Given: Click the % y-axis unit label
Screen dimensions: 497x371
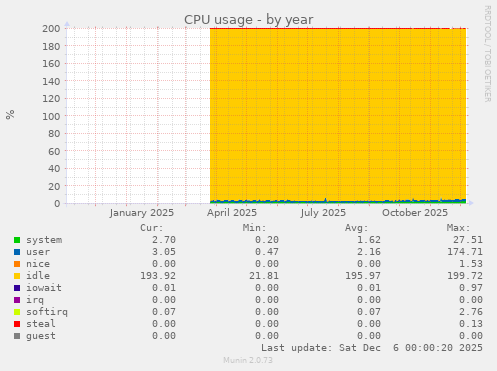Looking at the screenshot, I should pos(10,114).
